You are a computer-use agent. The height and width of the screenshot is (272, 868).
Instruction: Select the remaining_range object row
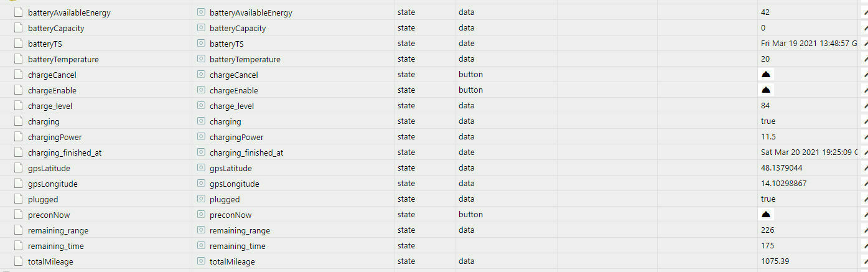point(434,230)
